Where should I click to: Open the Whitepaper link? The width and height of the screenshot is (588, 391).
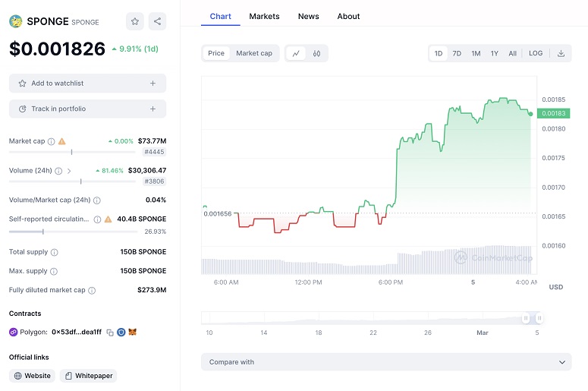tap(88, 376)
